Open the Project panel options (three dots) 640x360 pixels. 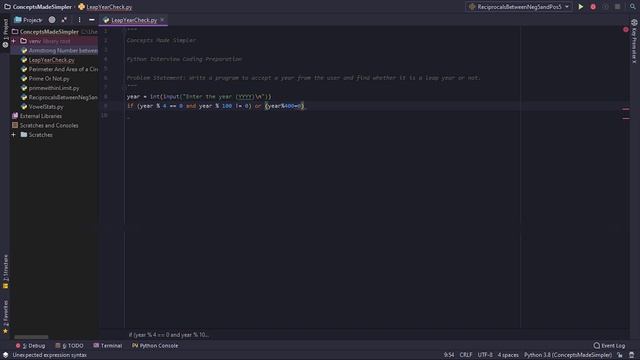click(79, 20)
